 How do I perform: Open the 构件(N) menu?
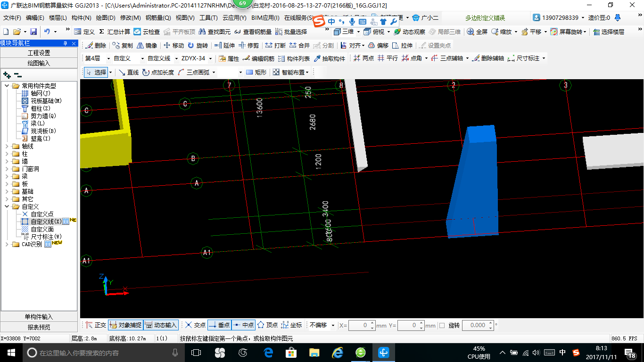tap(81, 18)
